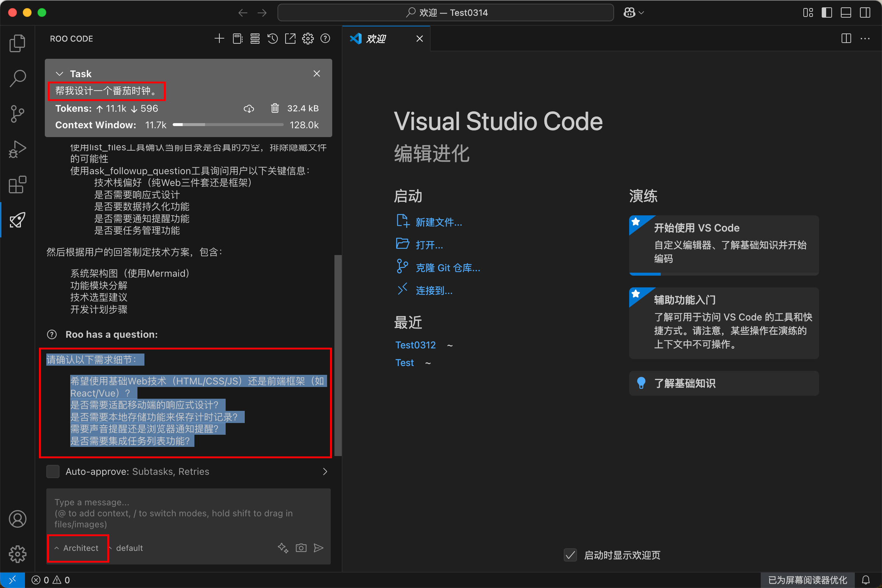Open the Architect mode dropdown
The height and width of the screenshot is (588, 882).
pos(78,548)
